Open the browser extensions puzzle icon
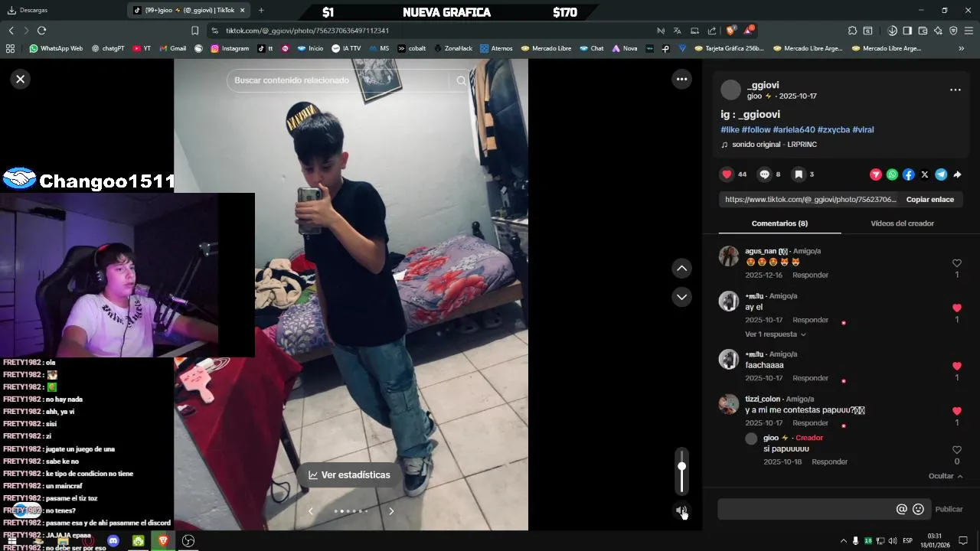The image size is (980, 551). click(x=852, y=31)
